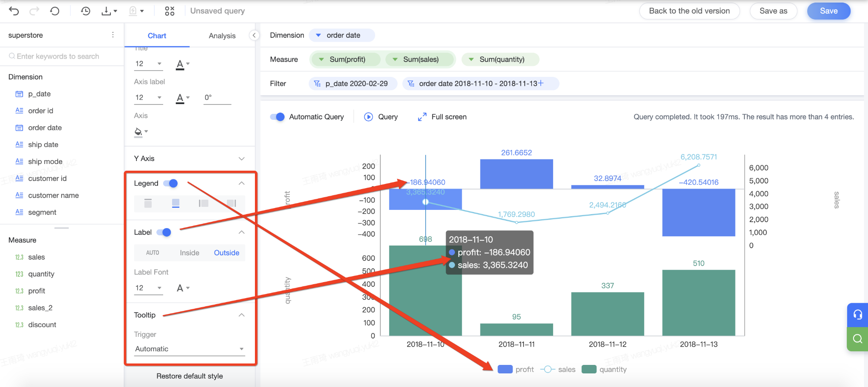Open the headset support icon
This screenshot has width=868, height=387.
pyautogui.click(x=857, y=315)
